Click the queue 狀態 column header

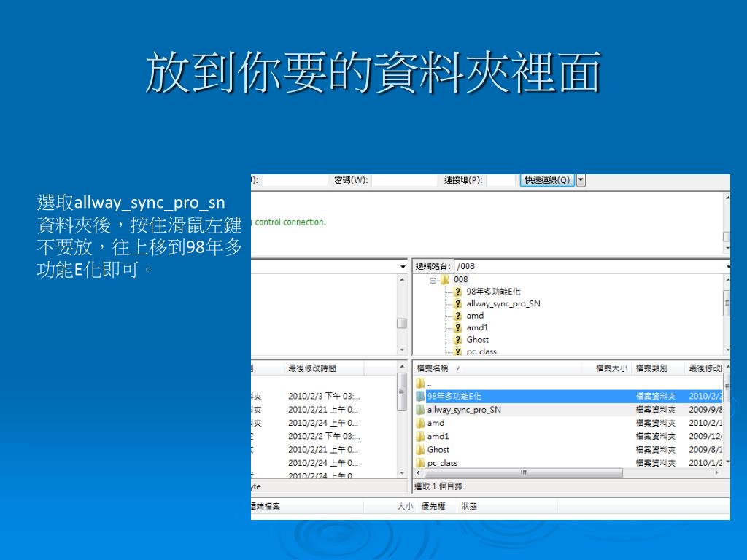pos(507,506)
